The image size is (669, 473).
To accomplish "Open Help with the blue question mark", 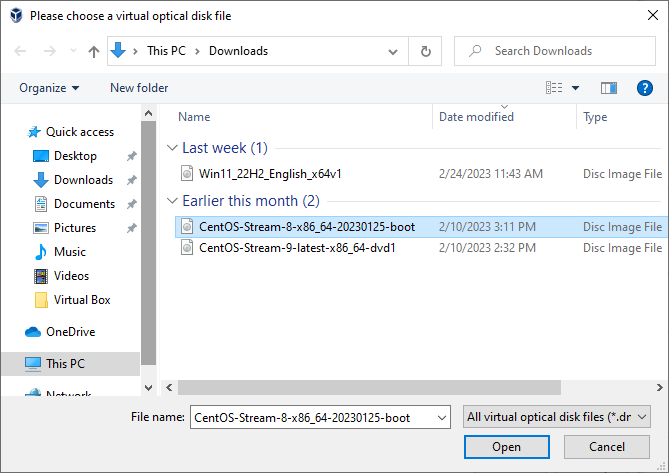I will [x=644, y=88].
